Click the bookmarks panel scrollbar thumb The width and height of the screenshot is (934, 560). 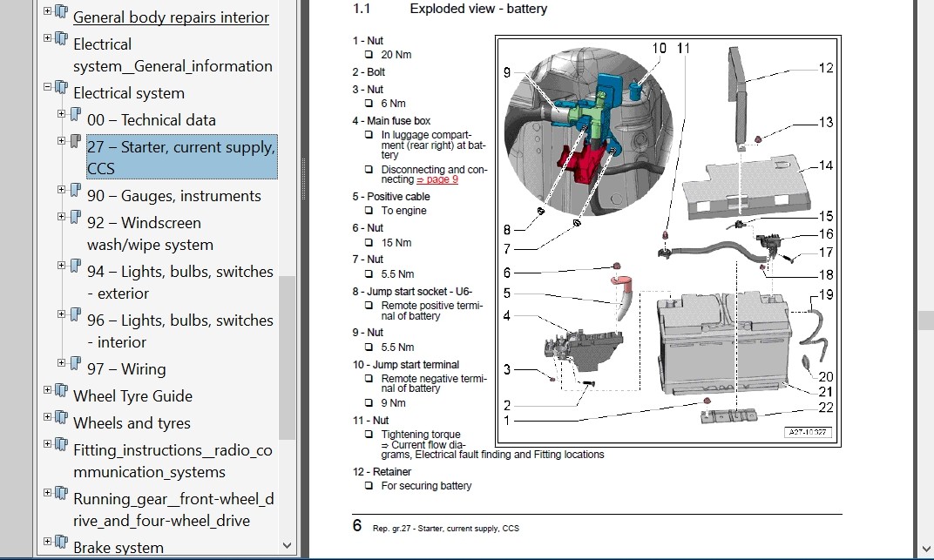coord(288,357)
